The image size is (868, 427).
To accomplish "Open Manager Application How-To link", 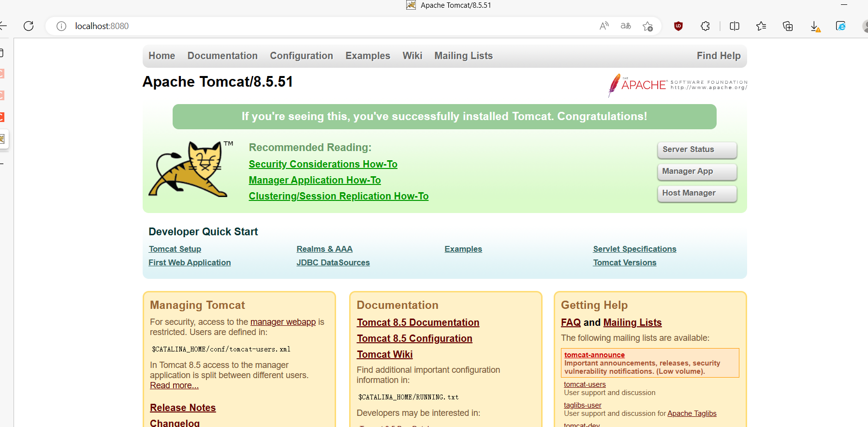I will coord(315,180).
